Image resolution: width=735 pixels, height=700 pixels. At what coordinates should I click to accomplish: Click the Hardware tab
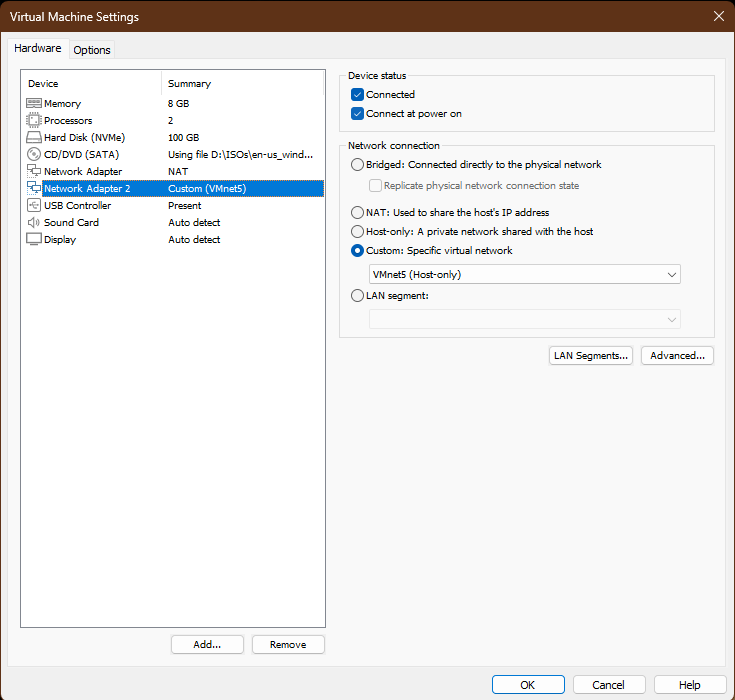click(38, 48)
